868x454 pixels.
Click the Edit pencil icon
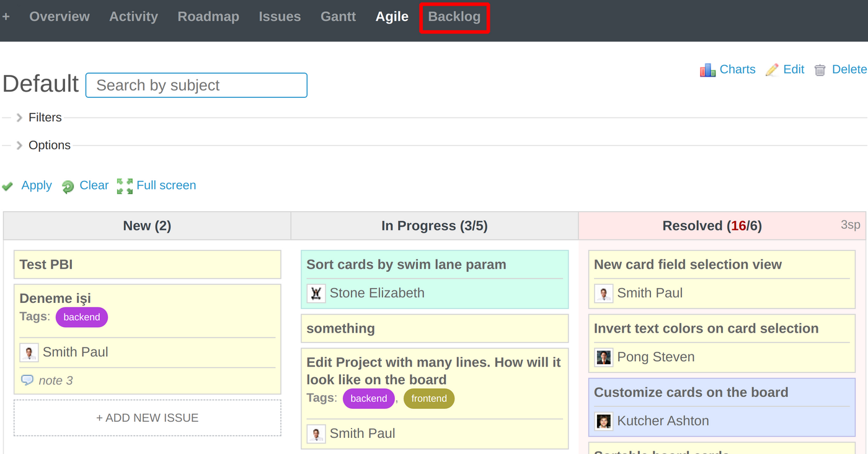[771, 69]
